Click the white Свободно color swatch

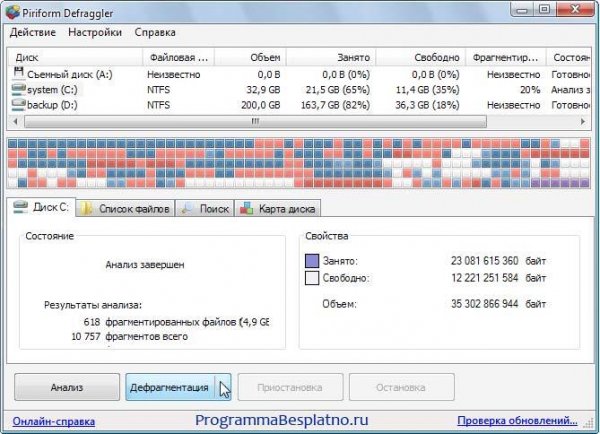[312, 278]
